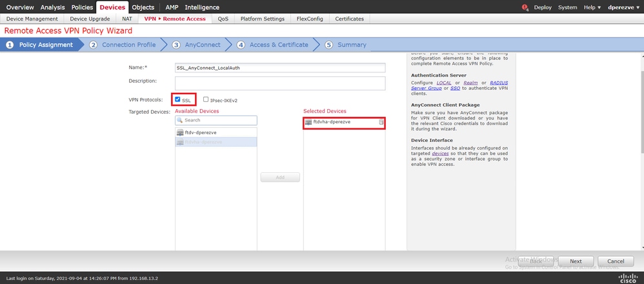Image resolution: width=644 pixels, height=284 pixels.
Task: Click the red deployment alert icon
Action: click(x=525, y=7)
